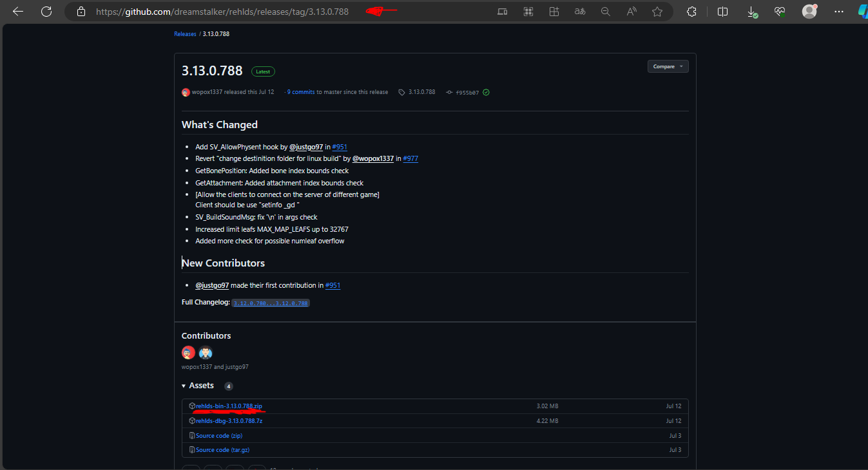
Task: Collapse the Assets section
Action: (197, 386)
